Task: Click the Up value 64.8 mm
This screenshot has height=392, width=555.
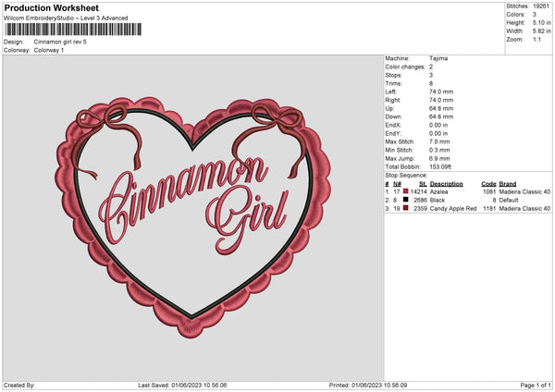Action: pos(441,108)
